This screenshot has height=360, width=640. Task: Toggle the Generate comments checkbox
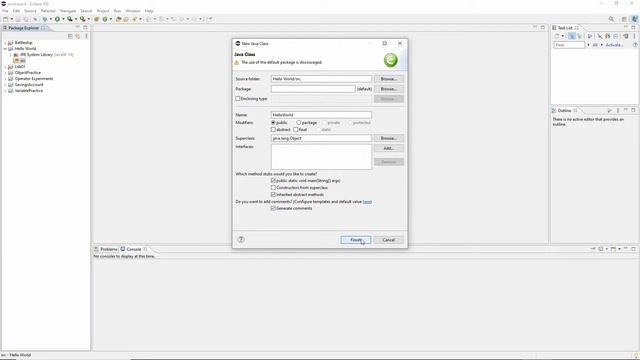273,208
